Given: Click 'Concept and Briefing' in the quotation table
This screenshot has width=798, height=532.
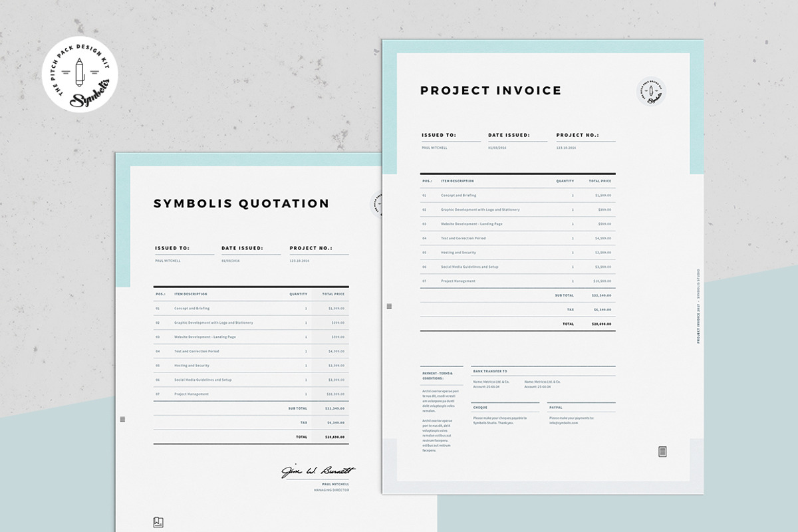Looking at the screenshot, I should [192, 309].
